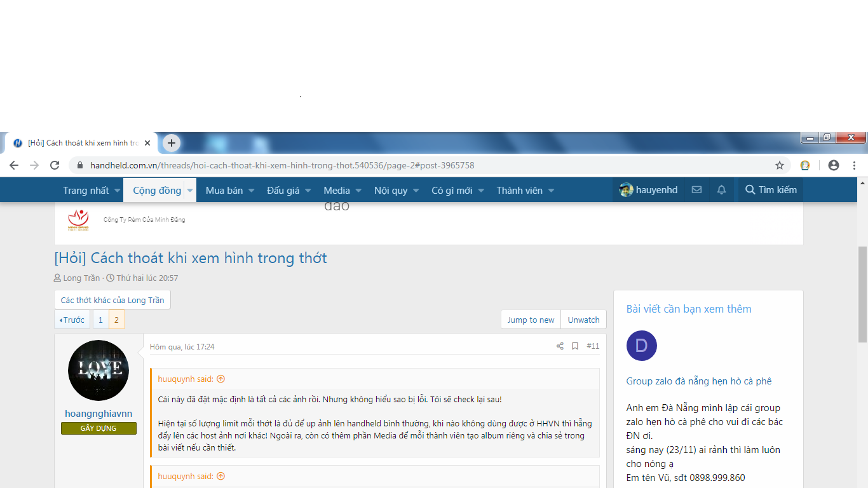Share post #11 via share icon
This screenshot has width=868, height=488.
click(x=560, y=346)
